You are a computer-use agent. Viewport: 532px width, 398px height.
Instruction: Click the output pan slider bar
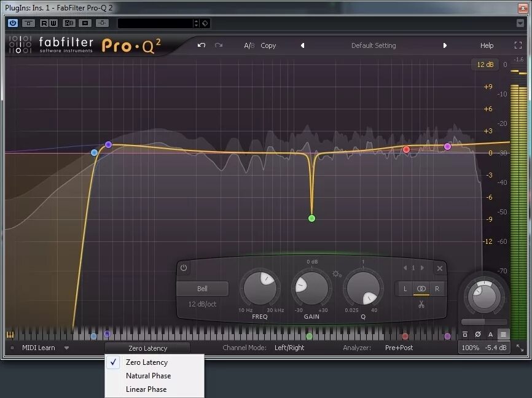coord(484,322)
